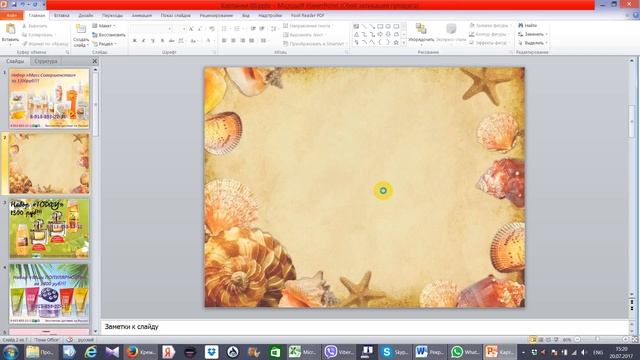Open the Показ слайдов (Slide Show) tab
This screenshot has width=640, height=360.
point(176,16)
